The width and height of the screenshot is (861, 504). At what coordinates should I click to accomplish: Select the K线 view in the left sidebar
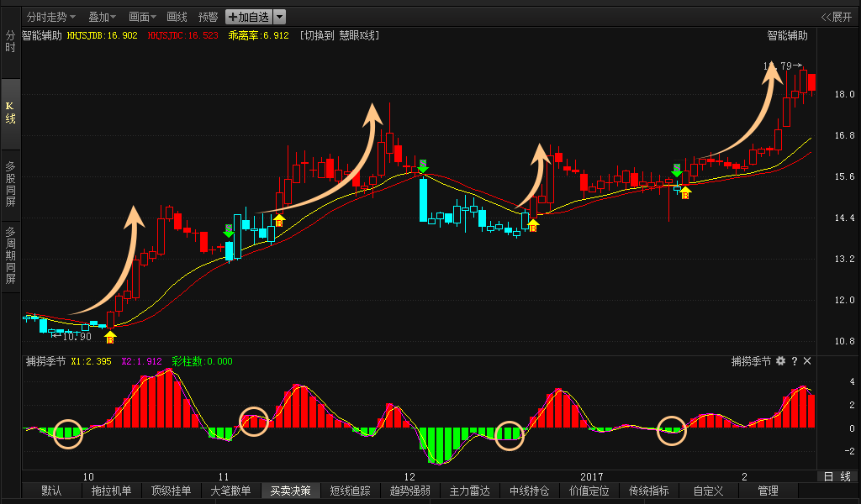click(x=10, y=113)
